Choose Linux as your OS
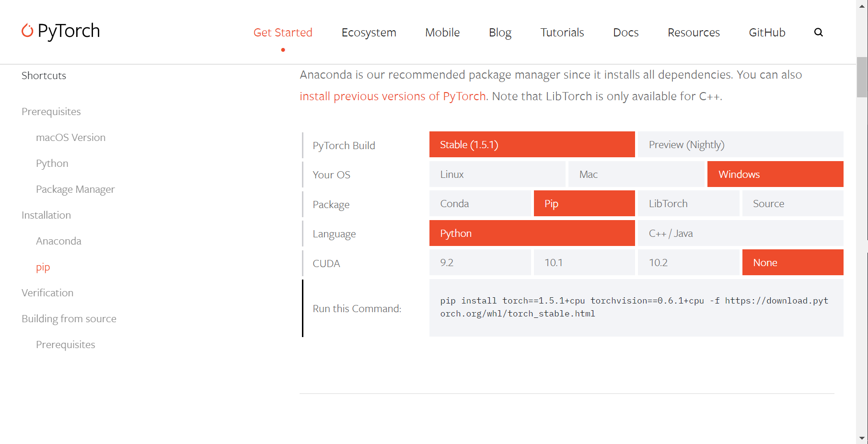The width and height of the screenshot is (868, 444). pyautogui.click(x=497, y=174)
